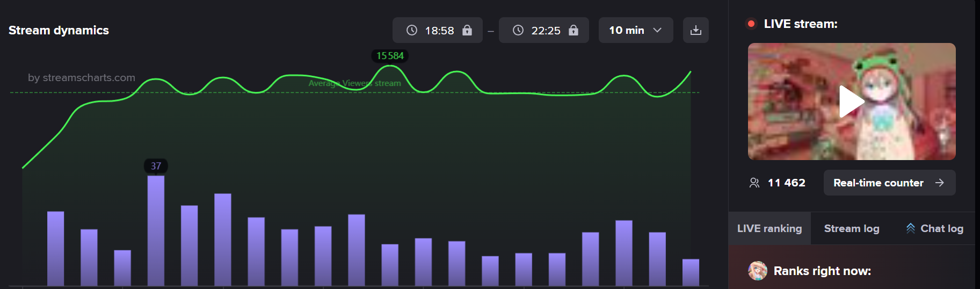Image resolution: width=980 pixels, height=289 pixels.
Task: Play the LIVE stream video preview
Action: (852, 102)
